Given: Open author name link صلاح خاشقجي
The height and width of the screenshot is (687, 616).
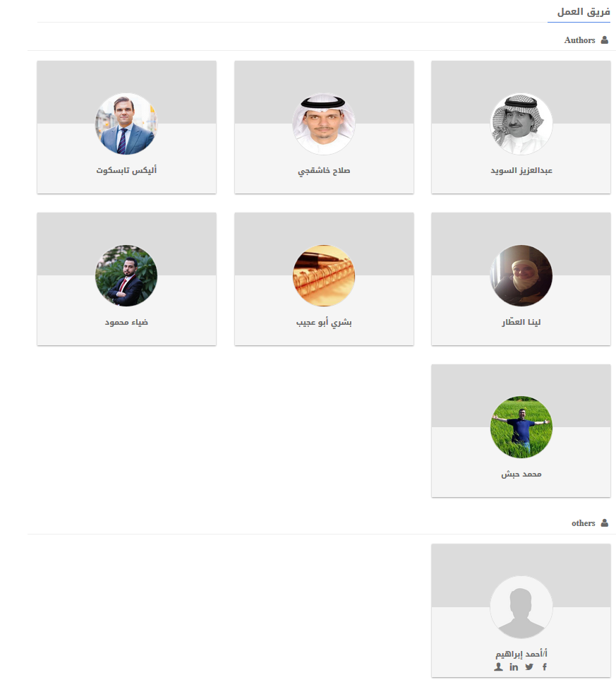Looking at the screenshot, I should tap(324, 170).
